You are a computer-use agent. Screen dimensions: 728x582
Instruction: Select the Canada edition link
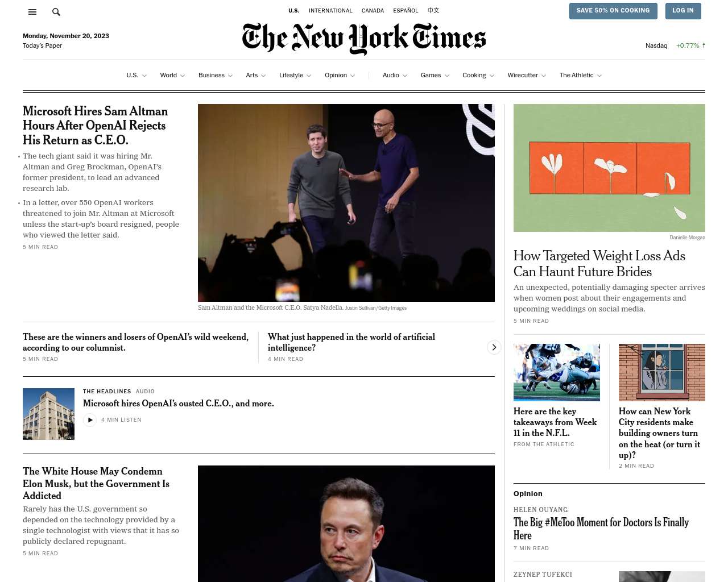coord(373,11)
